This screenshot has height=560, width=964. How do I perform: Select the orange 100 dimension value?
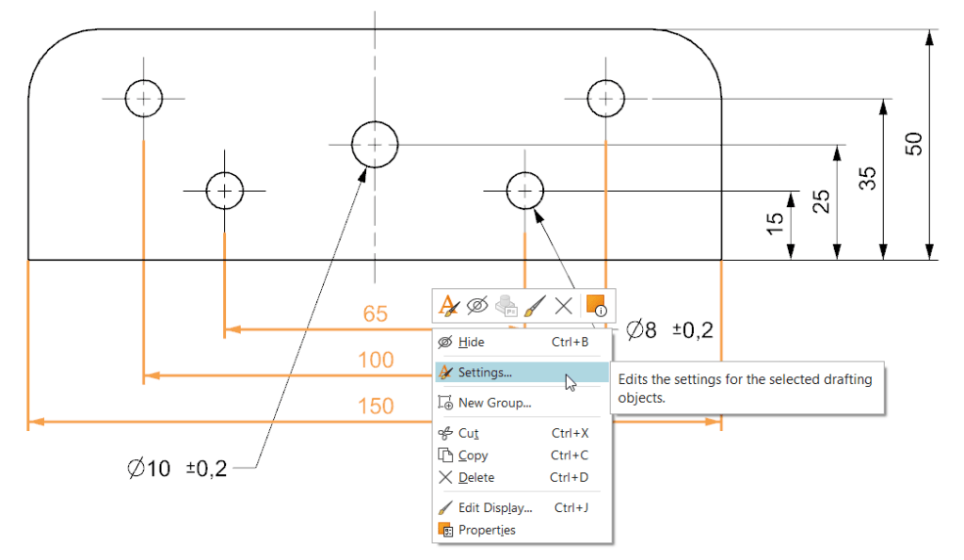tap(376, 360)
